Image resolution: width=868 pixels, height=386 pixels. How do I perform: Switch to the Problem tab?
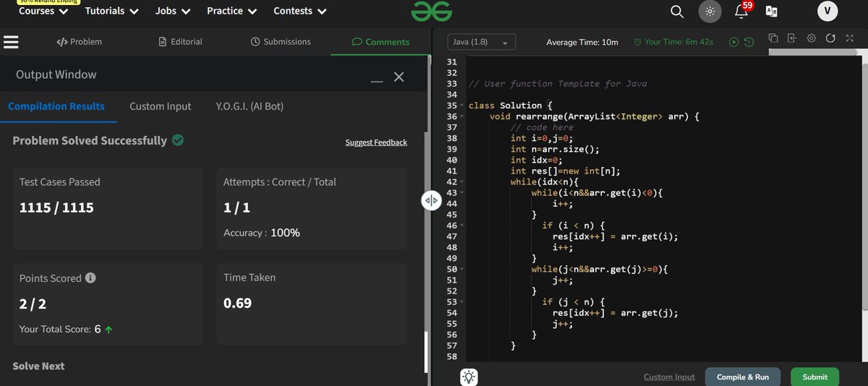[79, 42]
